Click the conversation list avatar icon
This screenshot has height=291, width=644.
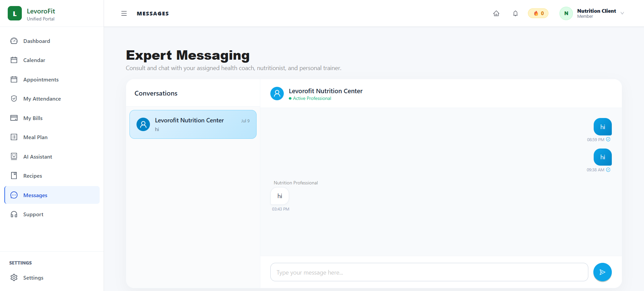143,124
